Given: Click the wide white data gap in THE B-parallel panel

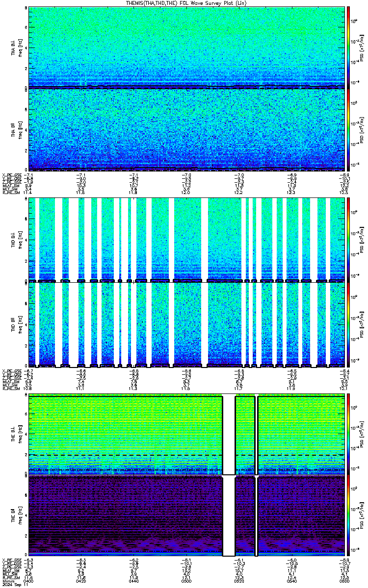Looking at the screenshot, I should pos(229,516).
